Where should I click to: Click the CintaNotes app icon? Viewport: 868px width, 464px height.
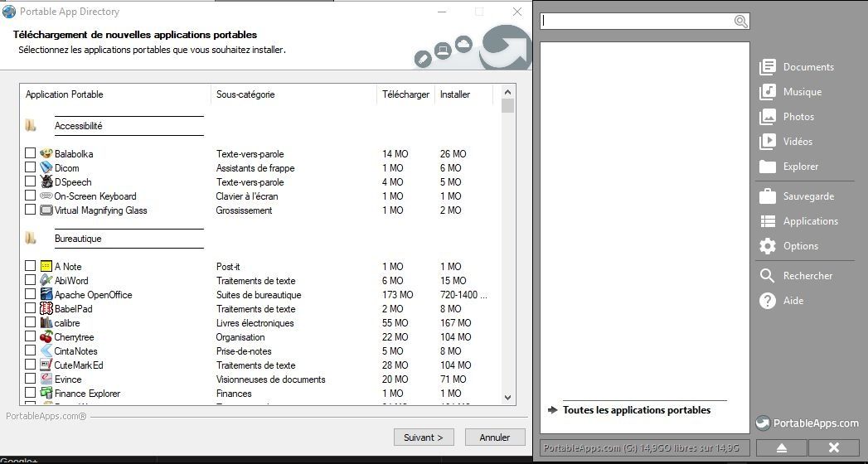point(46,350)
